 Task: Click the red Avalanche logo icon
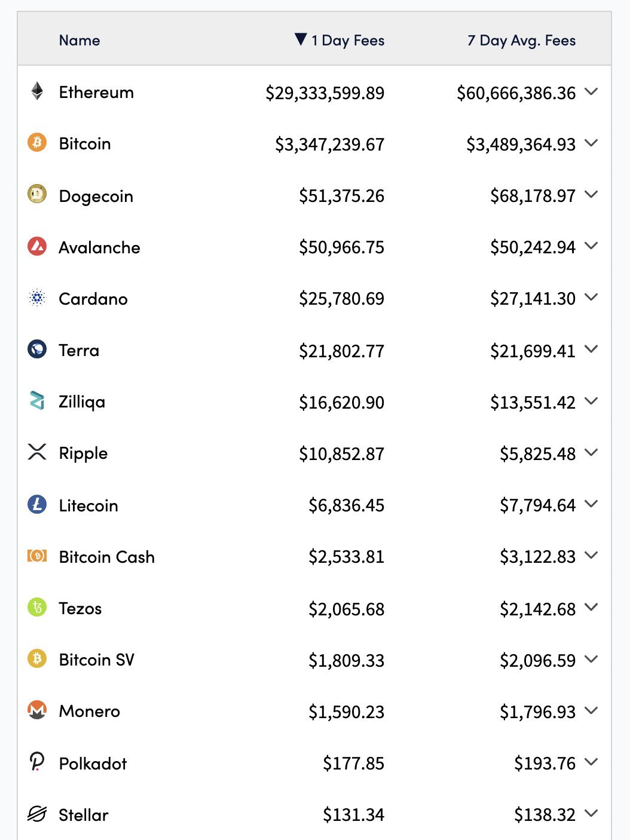point(37,246)
